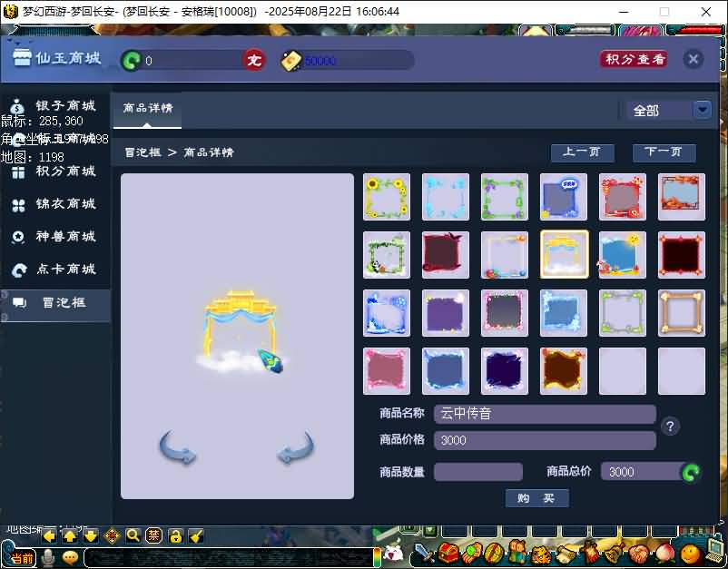This screenshot has height=569, width=728.
Task: Click the padlock icon in bottom toolbar
Action: [x=175, y=535]
